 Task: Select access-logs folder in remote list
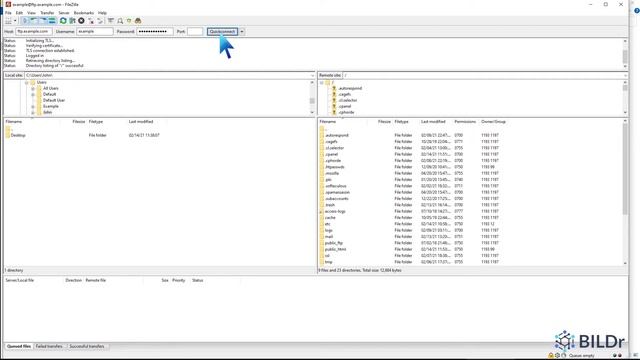click(335, 211)
